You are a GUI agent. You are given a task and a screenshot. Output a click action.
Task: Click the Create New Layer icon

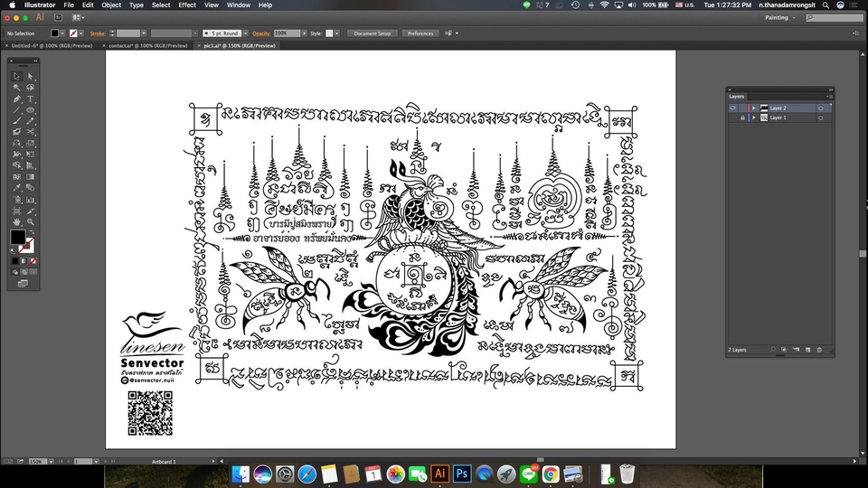point(807,350)
